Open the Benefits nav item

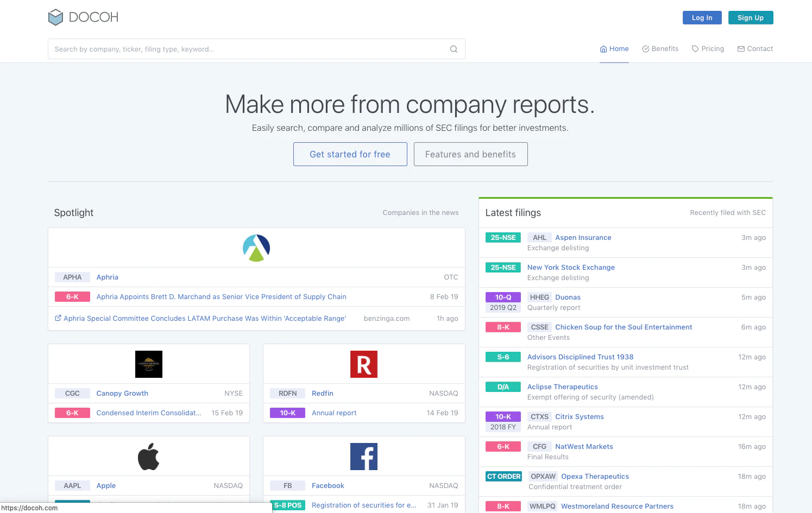coord(660,49)
